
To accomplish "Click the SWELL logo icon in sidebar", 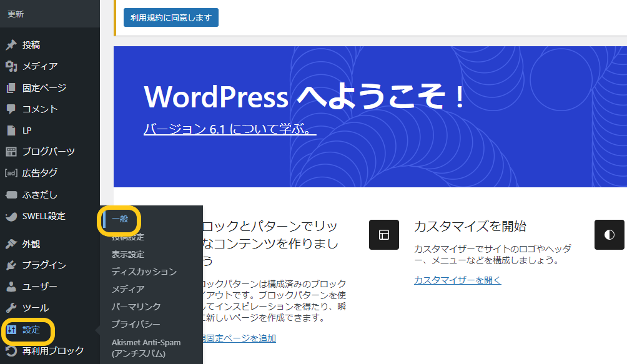I will click(x=11, y=216).
